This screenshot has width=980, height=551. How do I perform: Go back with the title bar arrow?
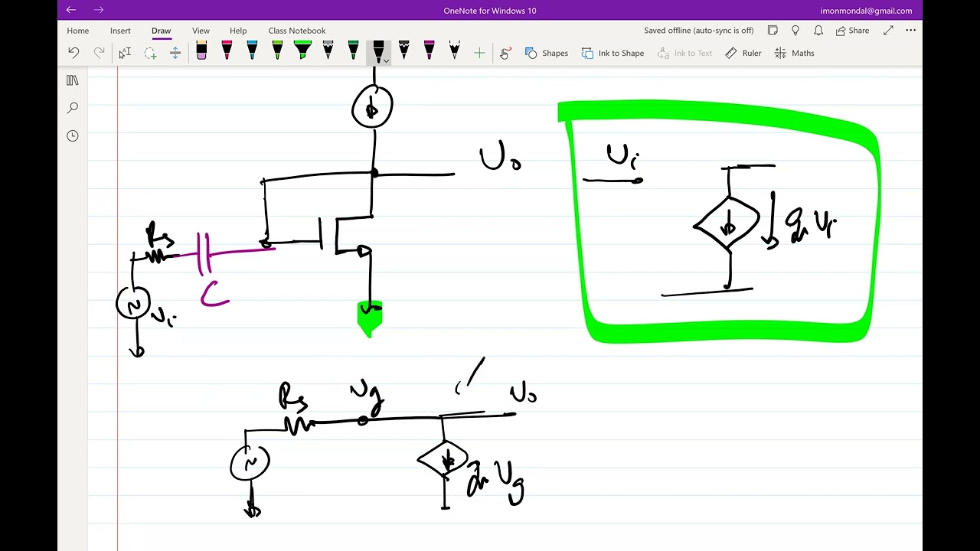pyautogui.click(x=71, y=10)
